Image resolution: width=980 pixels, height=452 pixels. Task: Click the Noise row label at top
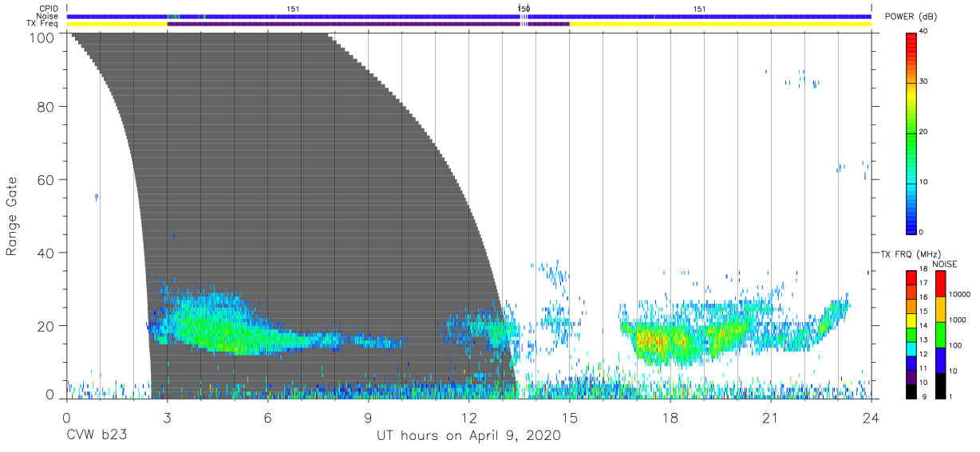[46, 16]
